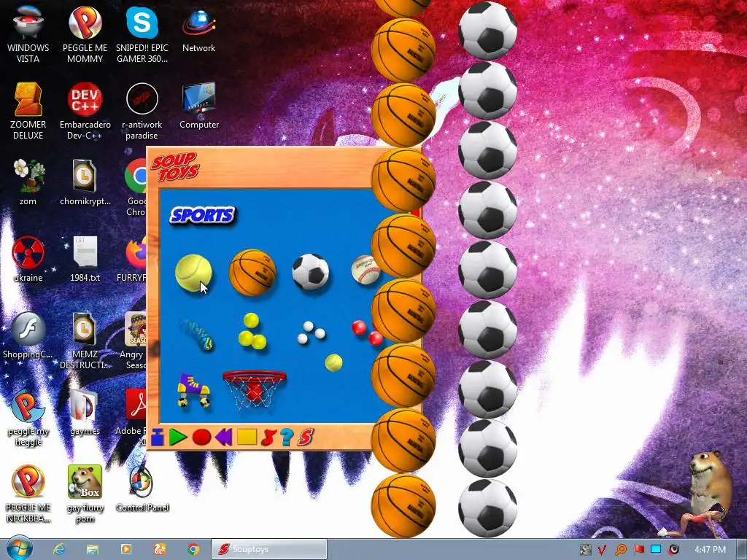747x560 pixels.
Task: Select the ZOOMER DELUXE desktop icon
Action: [x=28, y=112]
